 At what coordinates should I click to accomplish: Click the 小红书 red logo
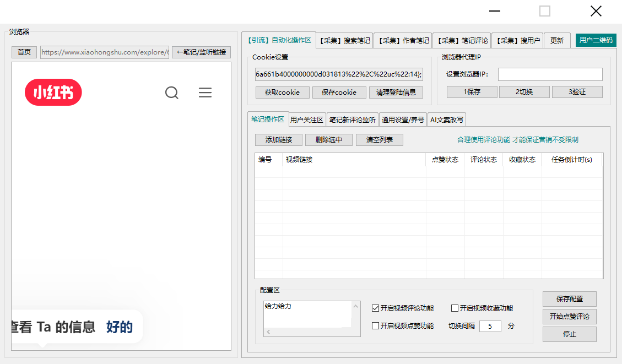[x=53, y=93]
